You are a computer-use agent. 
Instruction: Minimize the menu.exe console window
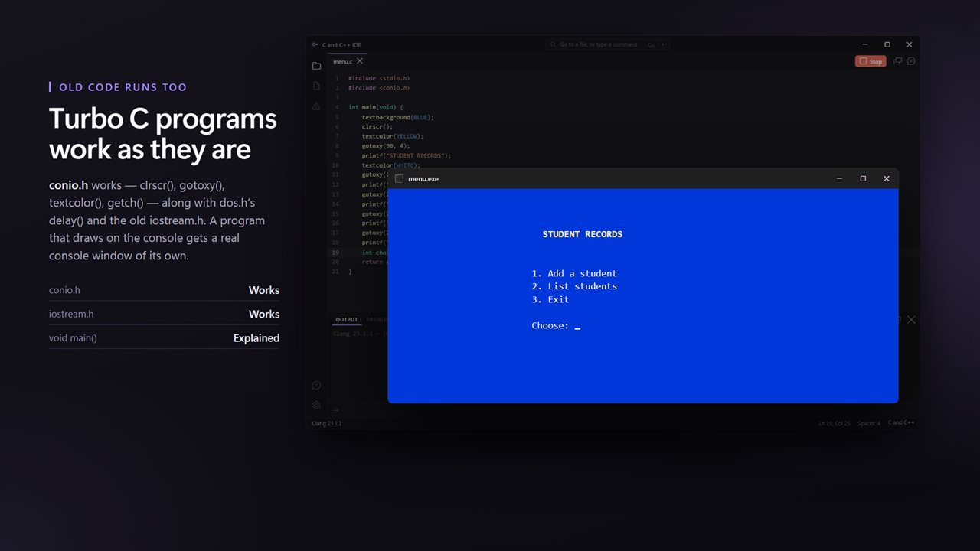coord(840,178)
